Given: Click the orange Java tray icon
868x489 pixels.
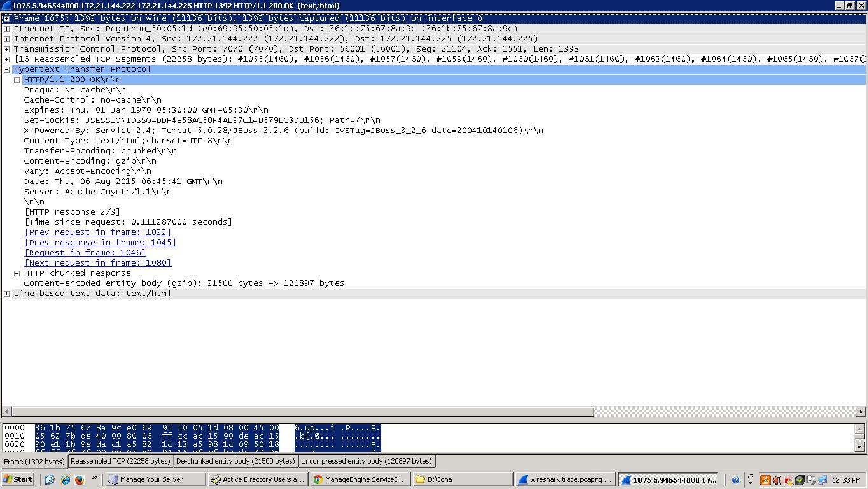Looking at the screenshot, I should click(x=765, y=479).
